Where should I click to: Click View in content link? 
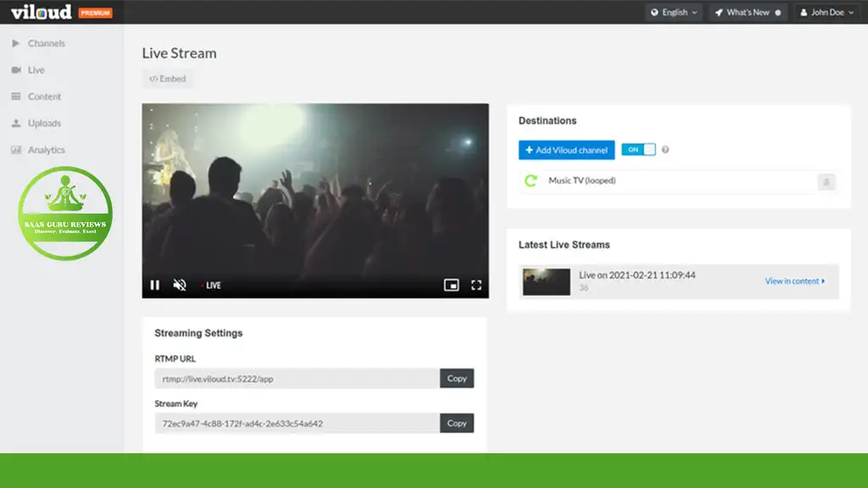coord(795,281)
